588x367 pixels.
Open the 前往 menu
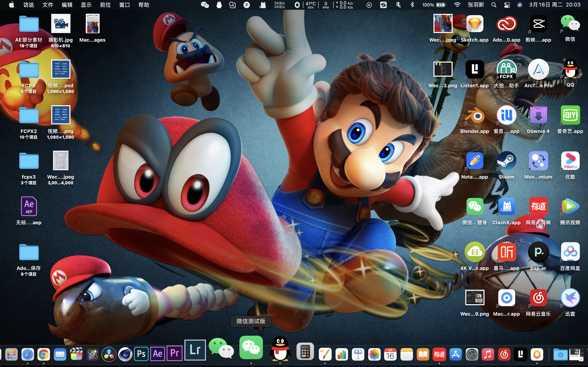pos(105,5)
